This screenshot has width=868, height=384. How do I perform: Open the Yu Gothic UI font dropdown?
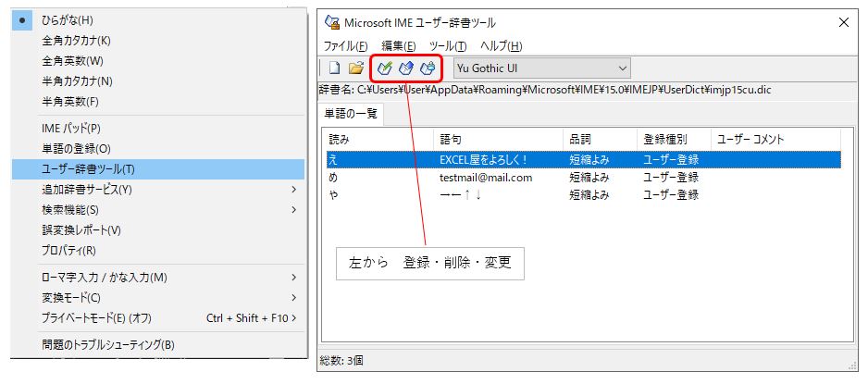tap(542, 68)
